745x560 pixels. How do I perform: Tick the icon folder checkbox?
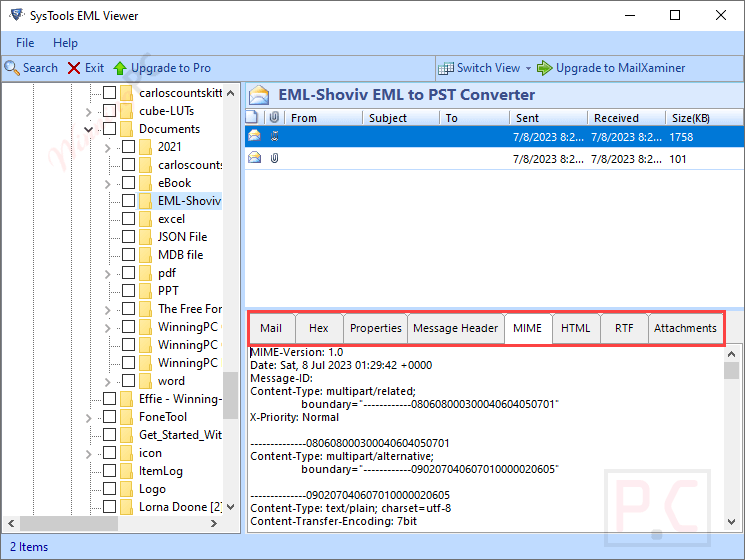[x=110, y=453]
